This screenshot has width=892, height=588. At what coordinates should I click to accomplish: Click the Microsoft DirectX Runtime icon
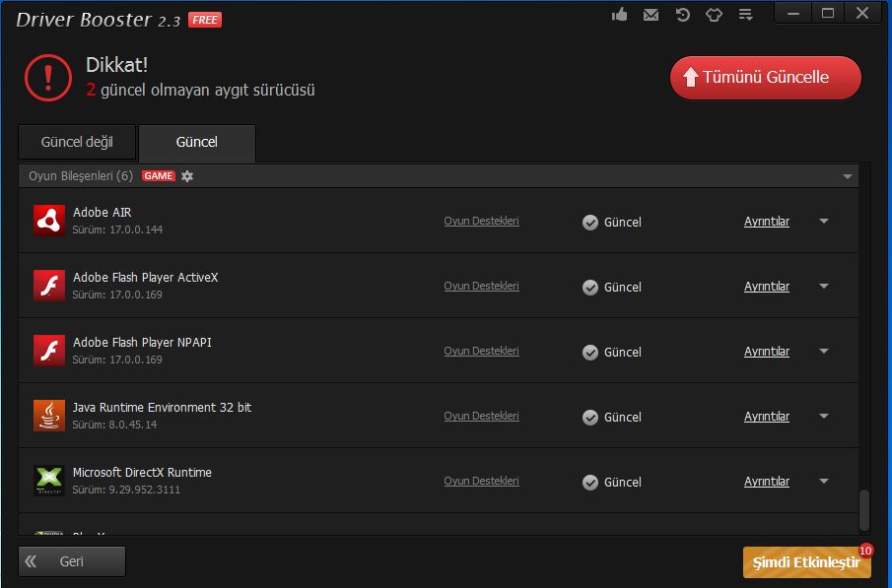(x=49, y=481)
